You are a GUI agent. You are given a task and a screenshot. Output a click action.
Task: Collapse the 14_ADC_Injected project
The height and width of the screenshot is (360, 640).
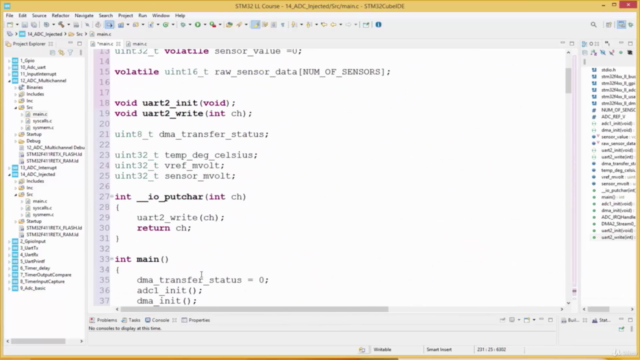9,174
